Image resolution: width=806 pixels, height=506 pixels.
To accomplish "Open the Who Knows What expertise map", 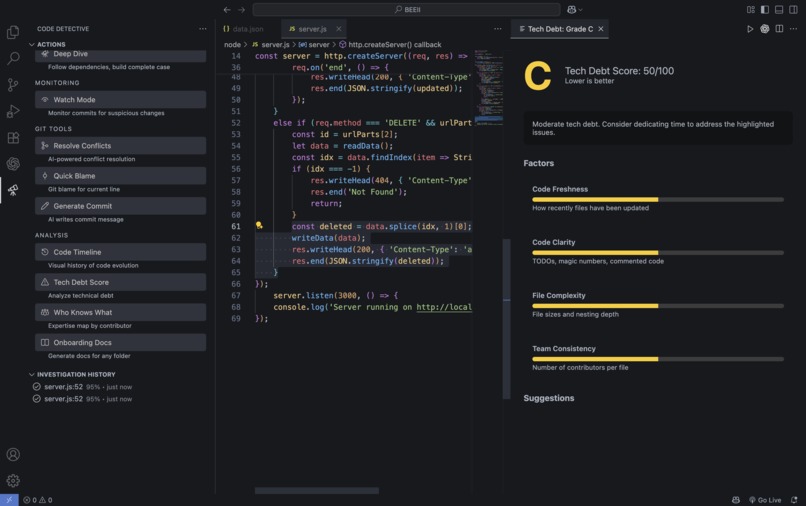I will (120, 312).
